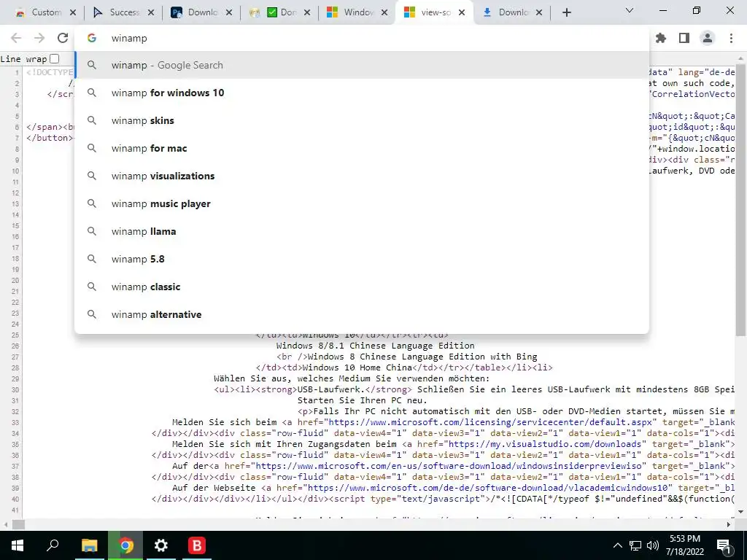This screenshot has width=747, height=560.
Task: Open Windows taskbar search
Action: [53, 545]
